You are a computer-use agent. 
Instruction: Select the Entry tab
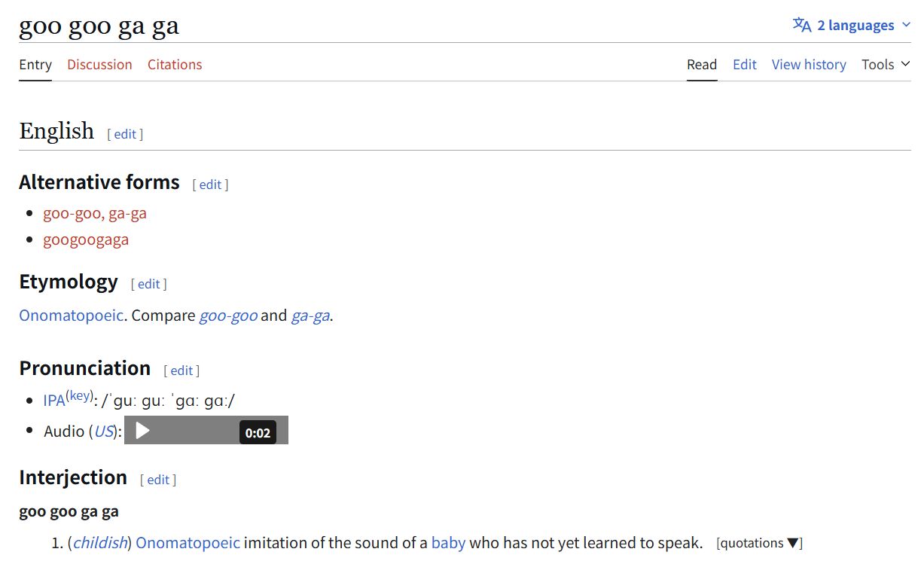tap(35, 65)
